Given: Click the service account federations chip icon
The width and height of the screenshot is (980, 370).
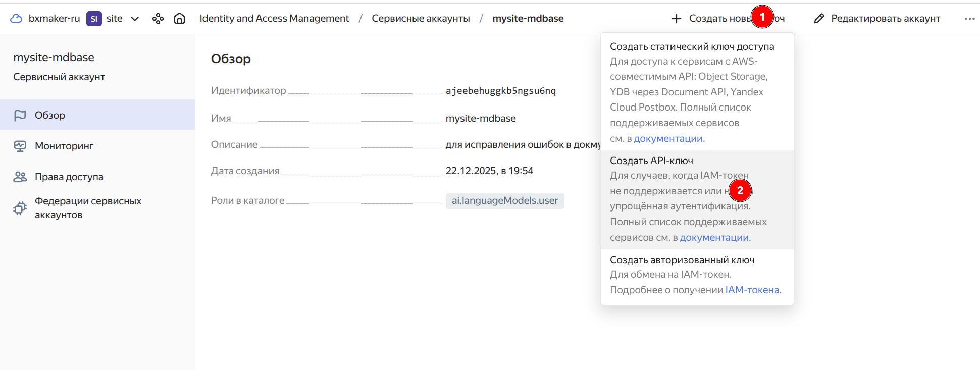Looking at the screenshot, I should coord(20,208).
